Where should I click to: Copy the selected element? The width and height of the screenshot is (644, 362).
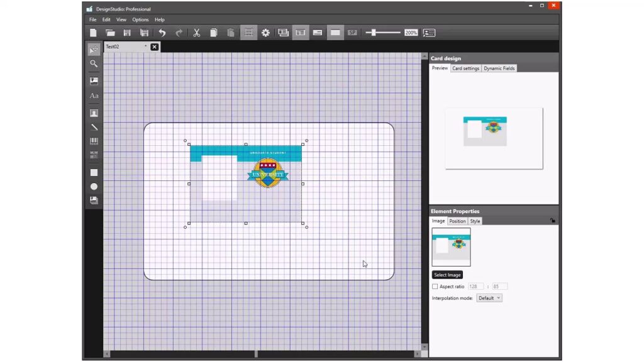tap(214, 33)
